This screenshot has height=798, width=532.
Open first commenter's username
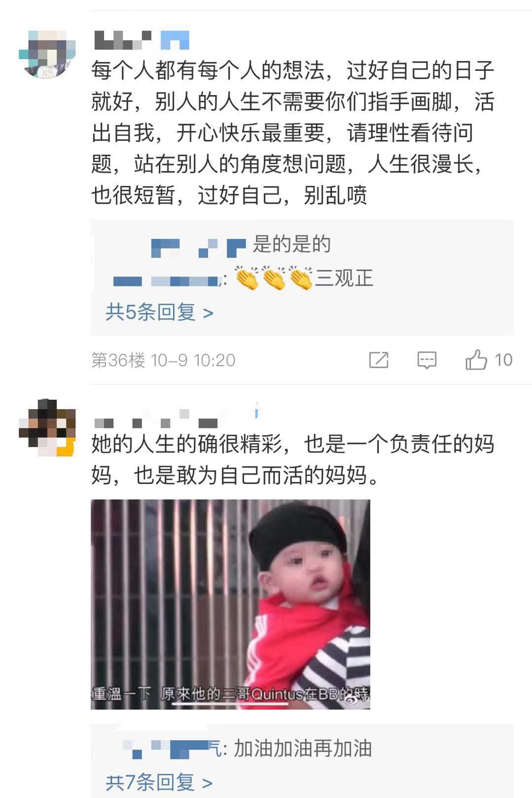pyautogui.click(x=122, y=40)
